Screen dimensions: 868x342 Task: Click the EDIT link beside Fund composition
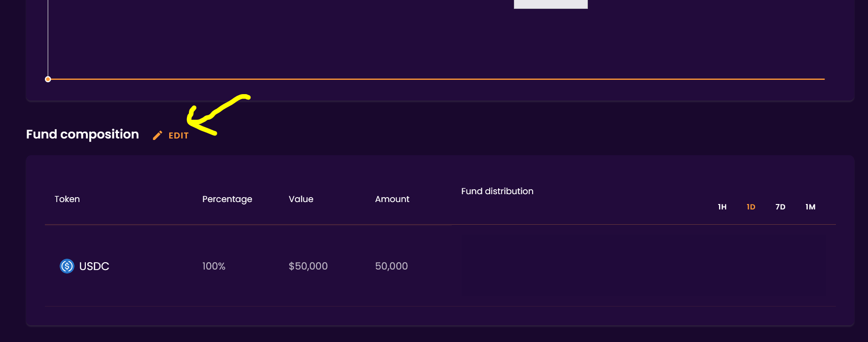coord(179,136)
